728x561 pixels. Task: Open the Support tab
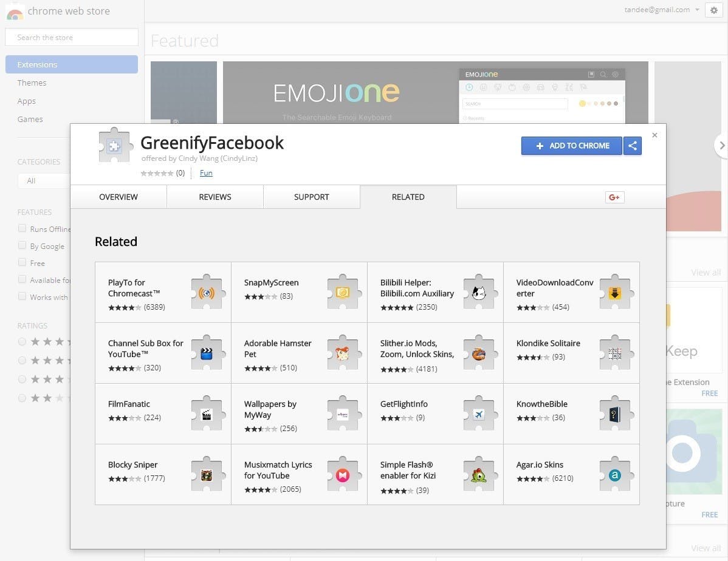pos(312,197)
